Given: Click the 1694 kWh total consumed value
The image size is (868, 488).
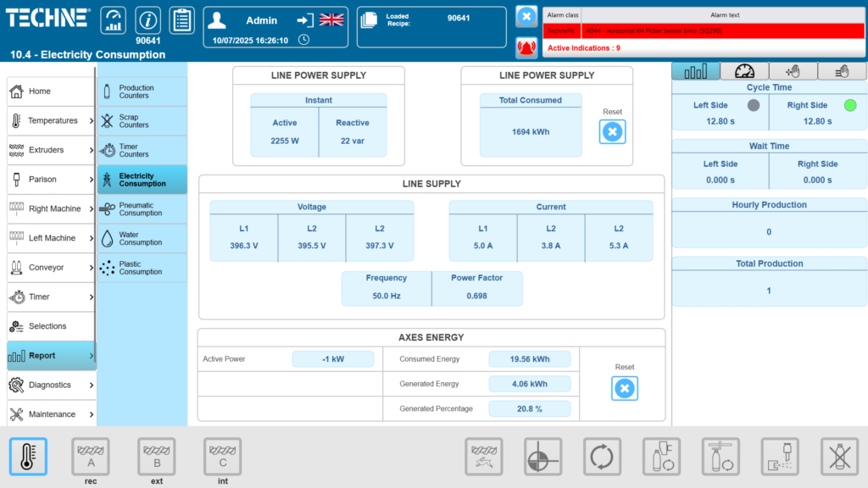Looking at the screenshot, I should pos(531,131).
